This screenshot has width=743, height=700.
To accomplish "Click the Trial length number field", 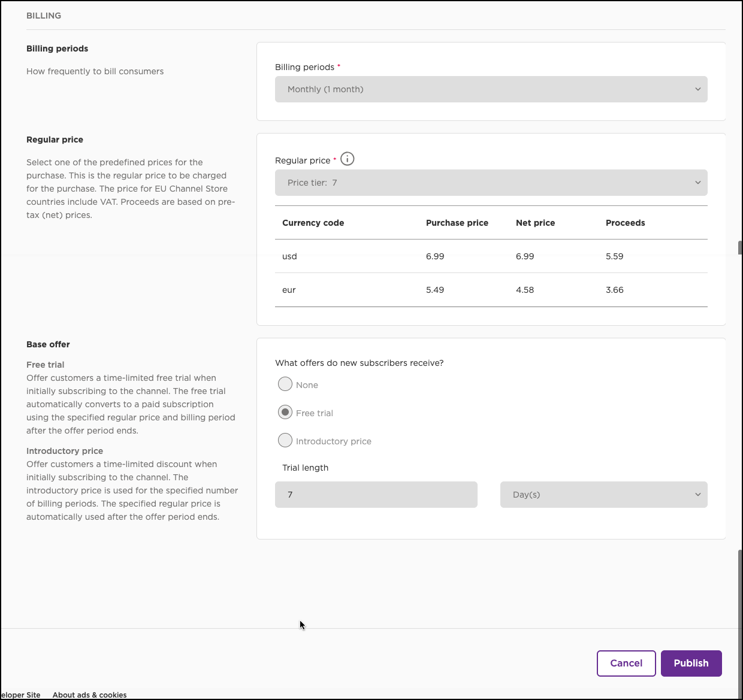I will point(376,495).
